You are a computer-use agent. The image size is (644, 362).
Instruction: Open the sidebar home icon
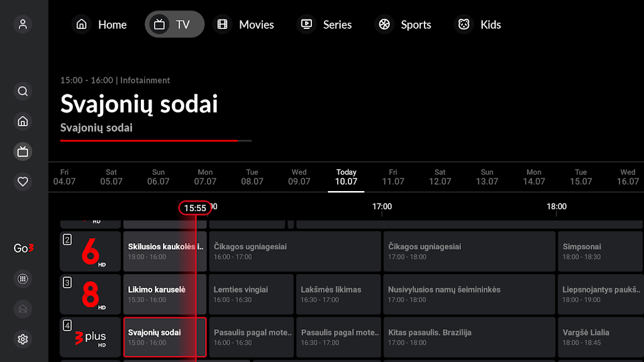pos(23,121)
